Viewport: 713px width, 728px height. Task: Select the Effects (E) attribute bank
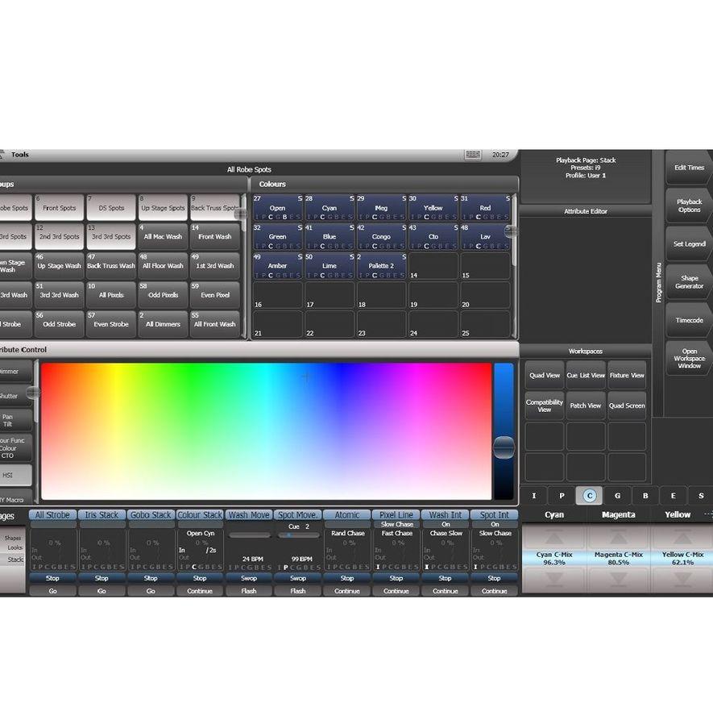coord(673,496)
